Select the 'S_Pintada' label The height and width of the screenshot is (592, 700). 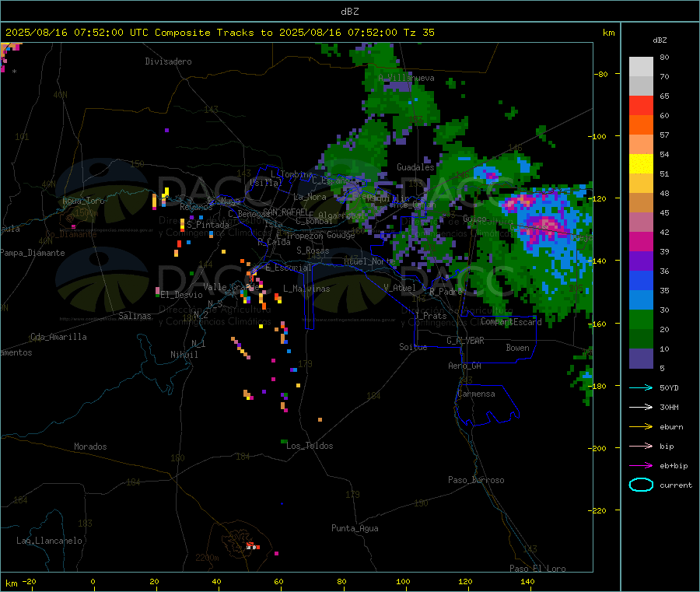(208, 225)
